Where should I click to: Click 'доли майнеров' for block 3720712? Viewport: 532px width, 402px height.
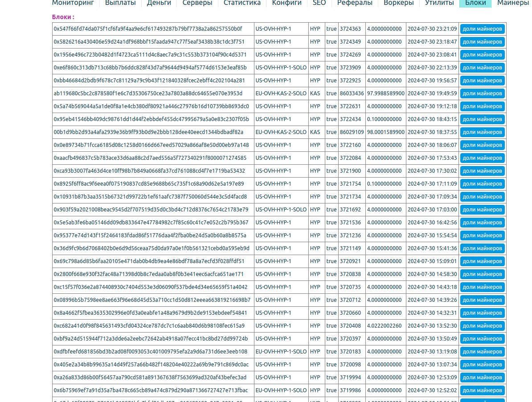tap(482, 300)
